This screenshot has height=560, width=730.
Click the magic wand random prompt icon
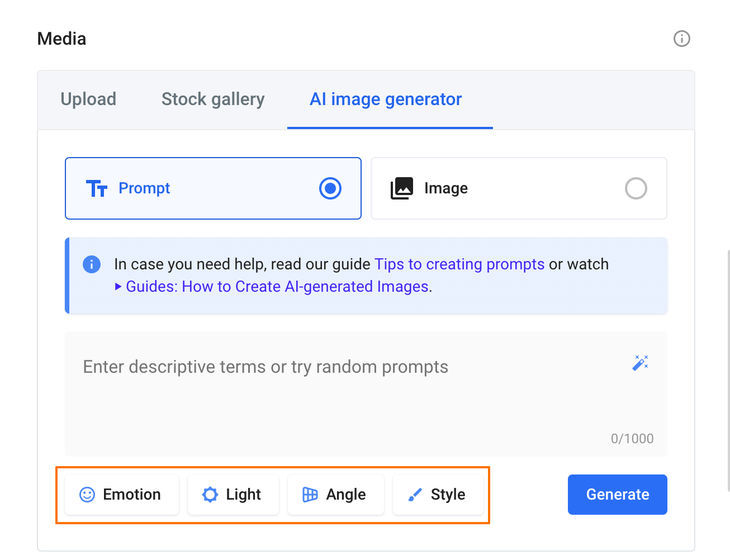click(640, 363)
